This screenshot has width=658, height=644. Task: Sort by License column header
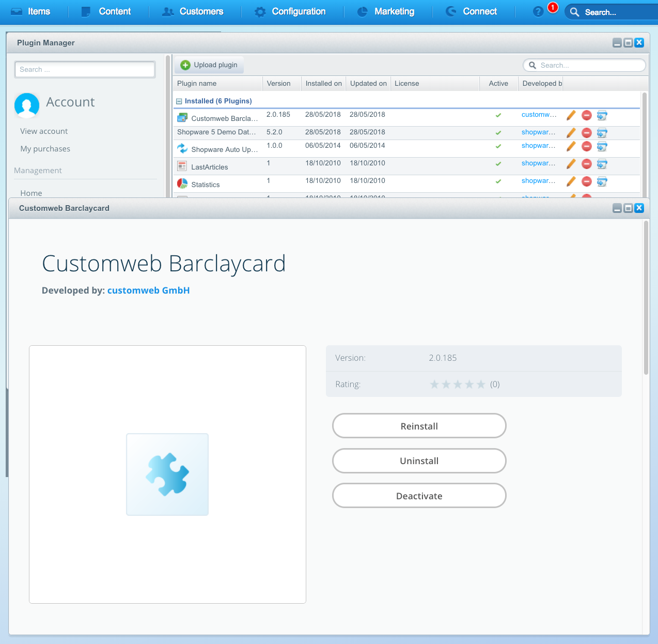coord(435,83)
